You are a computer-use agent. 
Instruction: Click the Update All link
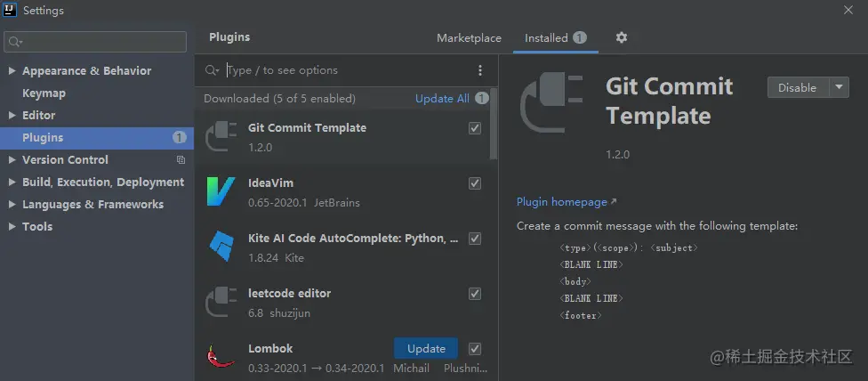pyautogui.click(x=442, y=99)
